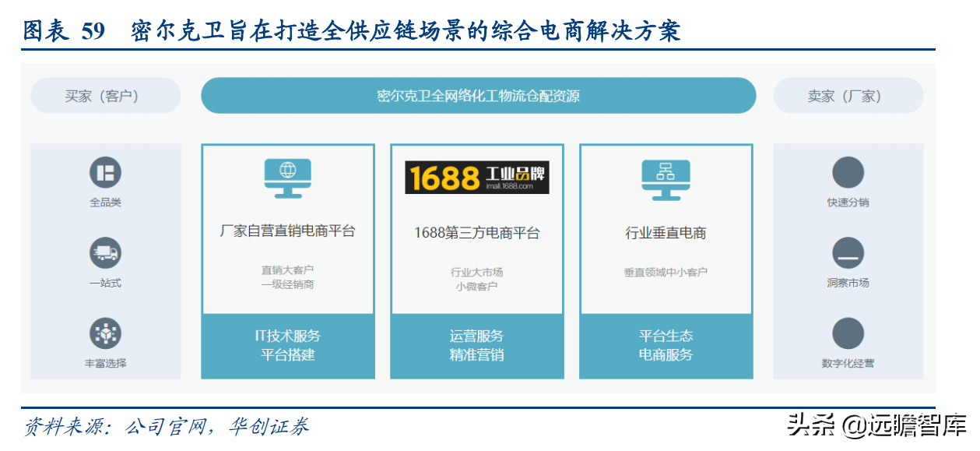980x451 pixels.
Task: Click the circle icon above 数字化经营
Action: 848,333
